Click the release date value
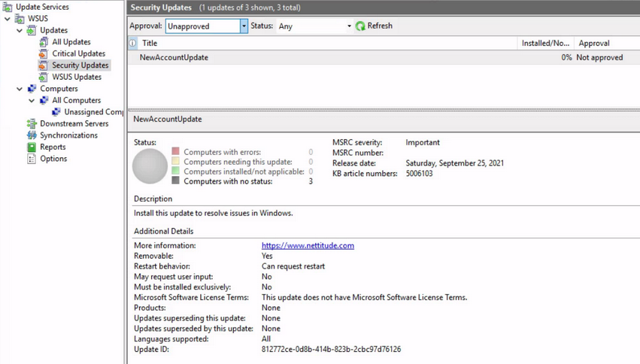 coord(455,162)
